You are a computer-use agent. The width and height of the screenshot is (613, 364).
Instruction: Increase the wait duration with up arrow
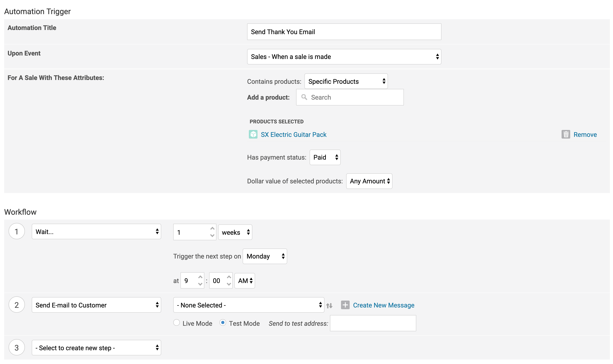[212, 228]
